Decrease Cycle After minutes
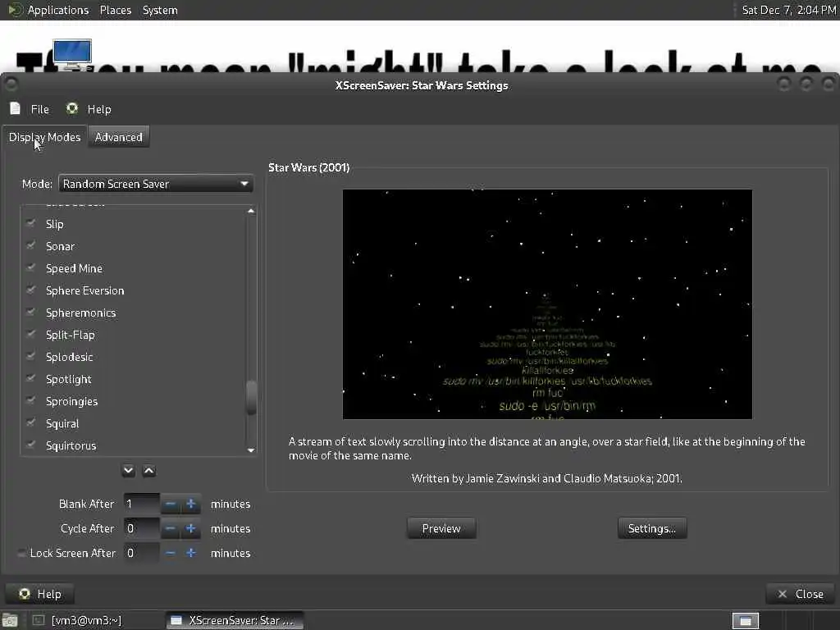Image resolution: width=840 pixels, height=630 pixels. [171, 529]
